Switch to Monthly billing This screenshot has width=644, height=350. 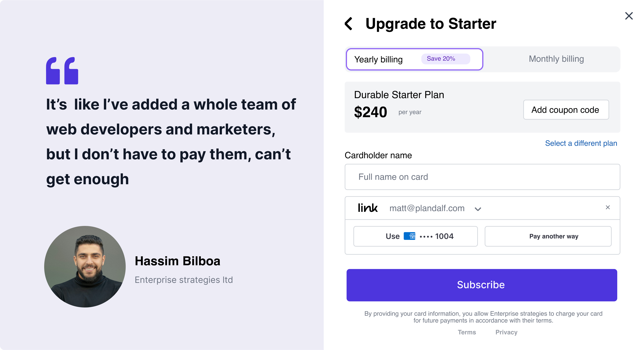[x=556, y=59]
